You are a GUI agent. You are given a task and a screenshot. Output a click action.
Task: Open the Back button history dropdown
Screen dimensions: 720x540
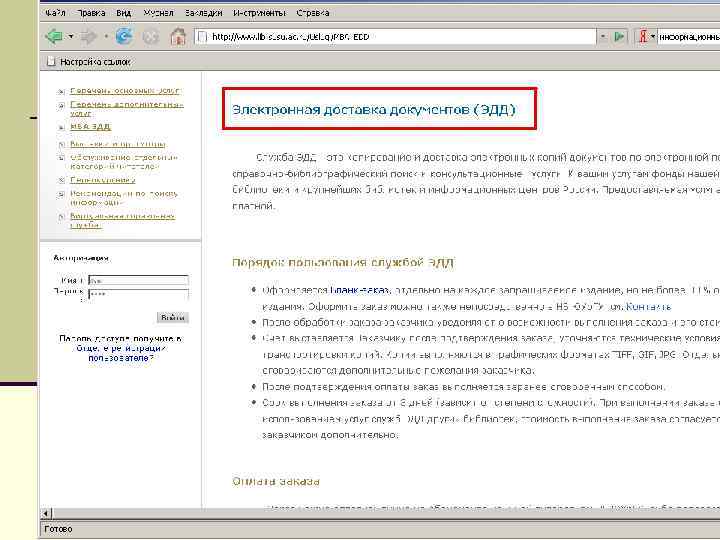[x=71, y=36]
